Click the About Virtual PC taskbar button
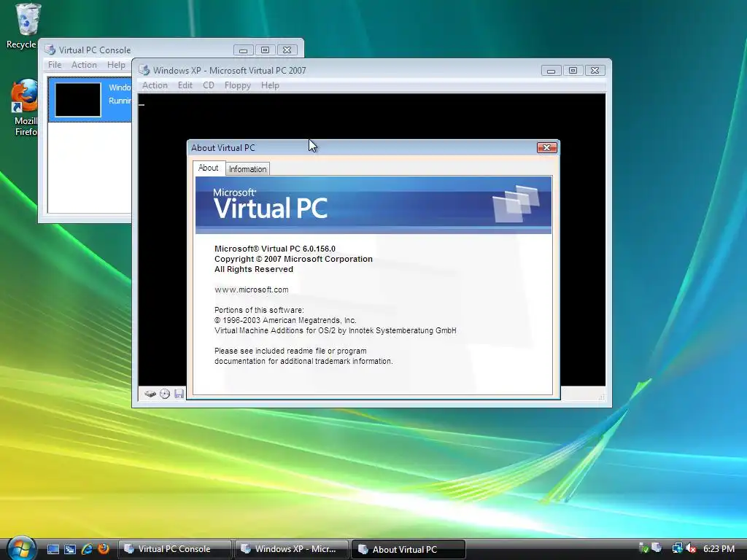747x560 pixels. pos(408,549)
